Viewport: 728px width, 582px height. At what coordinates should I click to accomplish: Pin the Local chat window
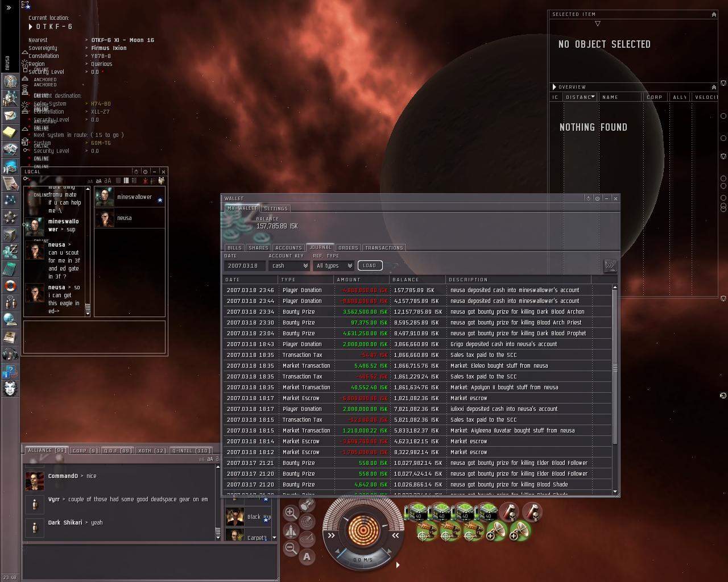tap(145, 172)
